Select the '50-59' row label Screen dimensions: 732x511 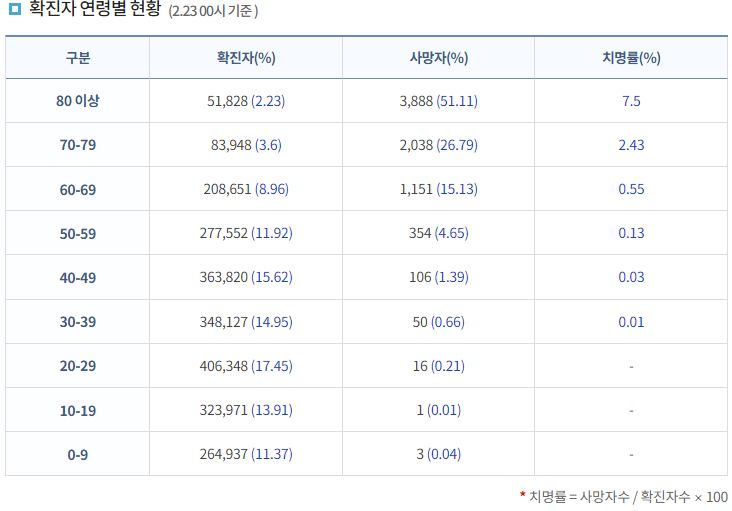tap(77, 233)
